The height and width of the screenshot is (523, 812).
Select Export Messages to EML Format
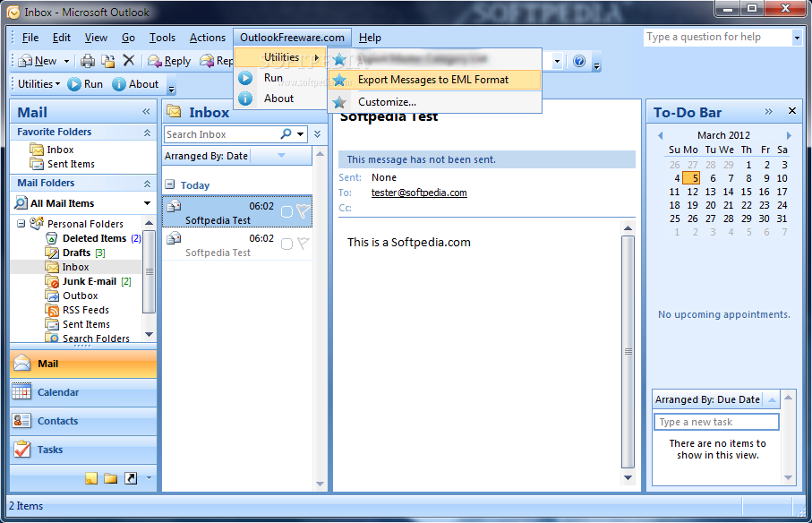click(x=434, y=80)
